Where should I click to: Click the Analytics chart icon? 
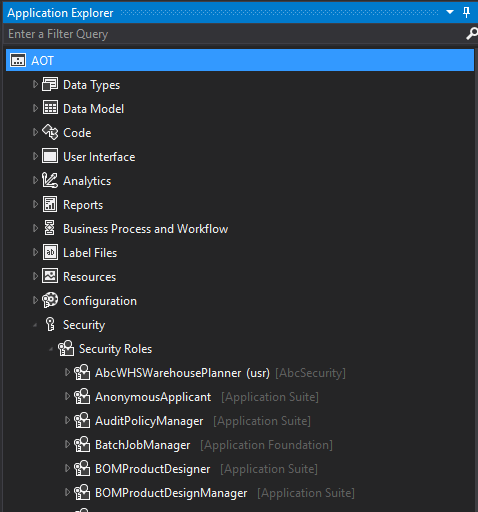50,181
